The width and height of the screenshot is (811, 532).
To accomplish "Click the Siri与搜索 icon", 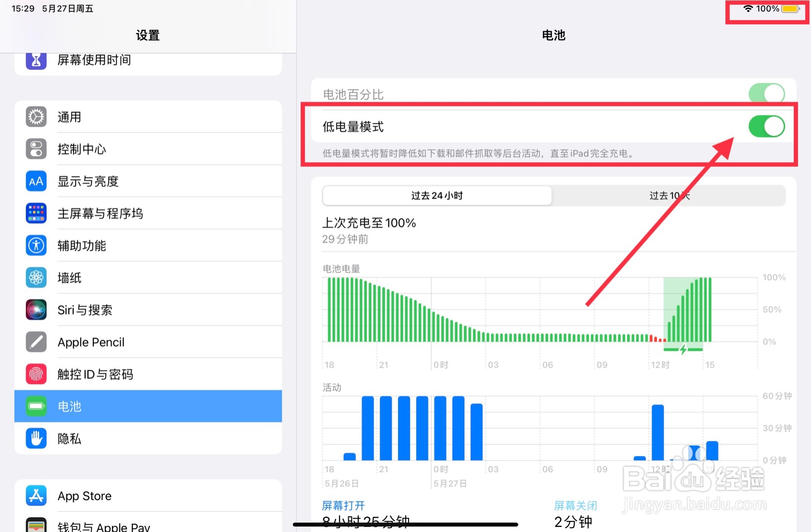I will 35,310.
